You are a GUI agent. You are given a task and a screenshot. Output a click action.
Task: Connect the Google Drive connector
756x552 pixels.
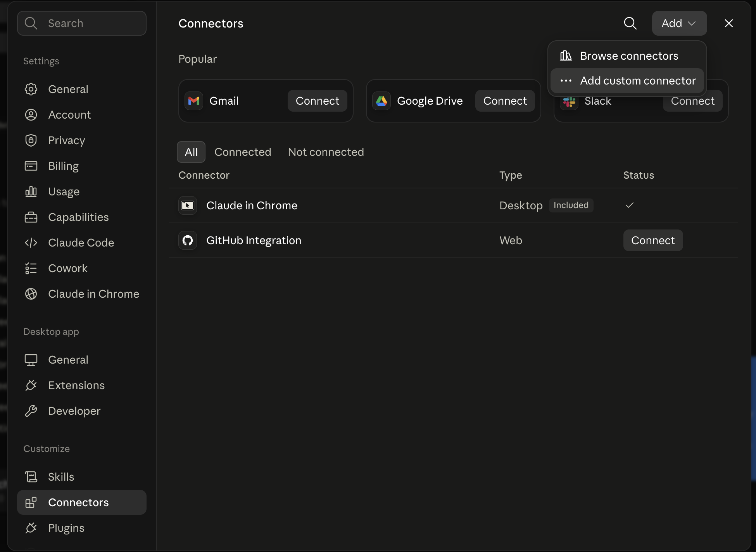coord(505,101)
